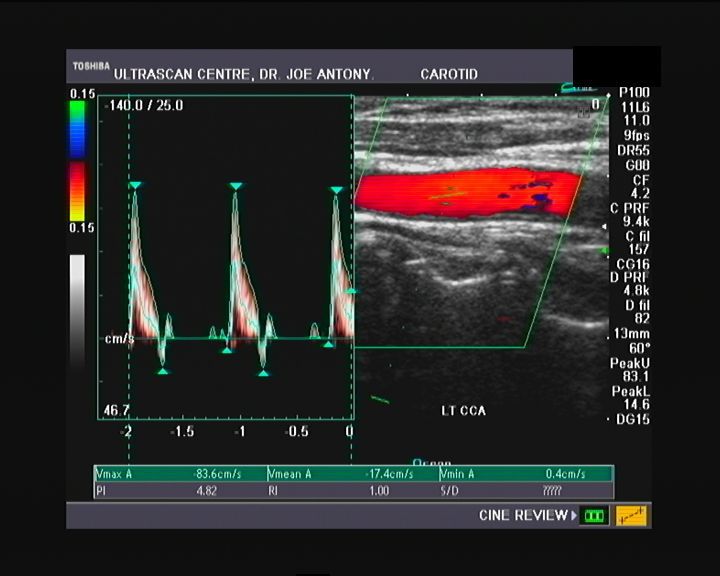Click the LT CCA annotation label
Viewport: 720px width, 576px height.
click(463, 411)
